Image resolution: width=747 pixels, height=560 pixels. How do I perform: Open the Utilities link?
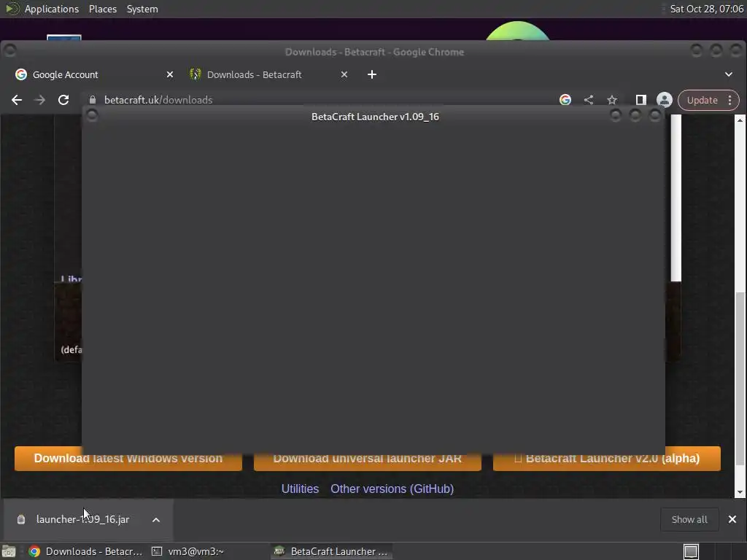300,489
